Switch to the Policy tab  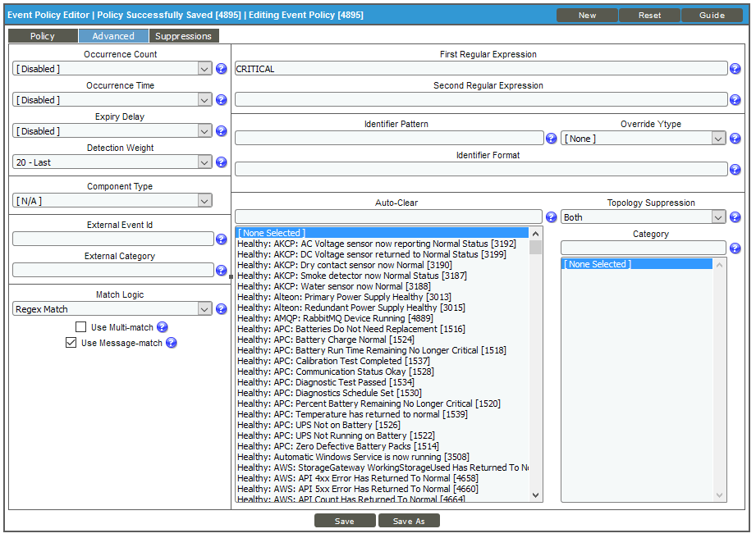click(x=43, y=36)
